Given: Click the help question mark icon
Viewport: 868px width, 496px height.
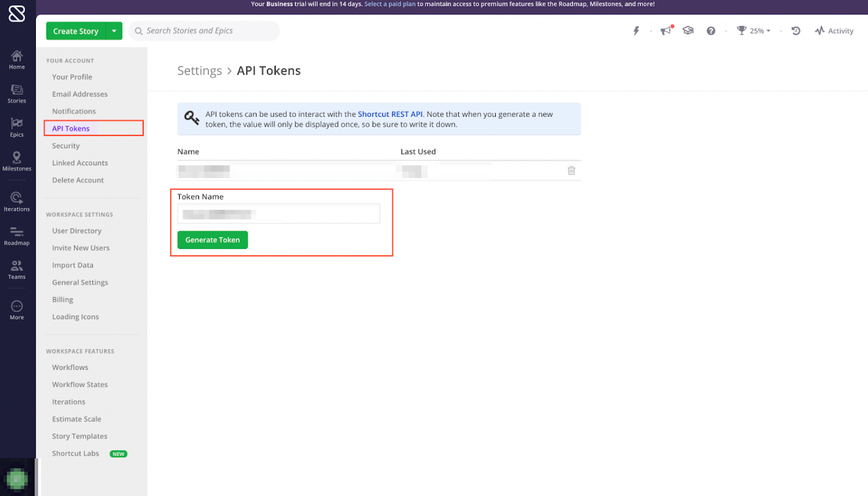Looking at the screenshot, I should click(x=711, y=31).
